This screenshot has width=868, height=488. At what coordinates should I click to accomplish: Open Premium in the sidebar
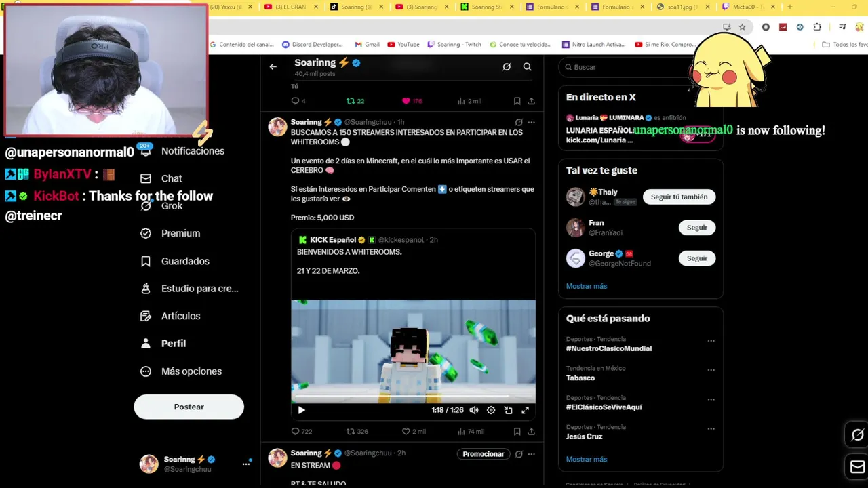pyautogui.click(x=170, y=233)
